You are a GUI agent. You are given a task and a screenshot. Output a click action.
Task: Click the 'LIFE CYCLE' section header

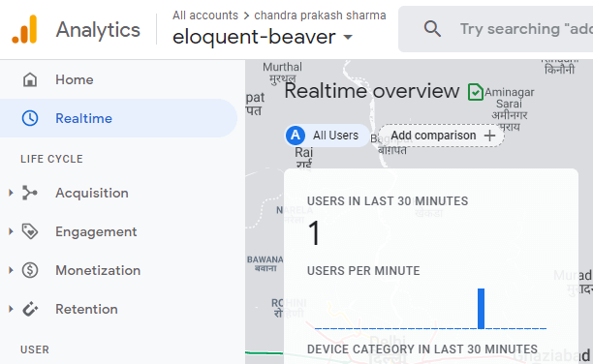51,159
